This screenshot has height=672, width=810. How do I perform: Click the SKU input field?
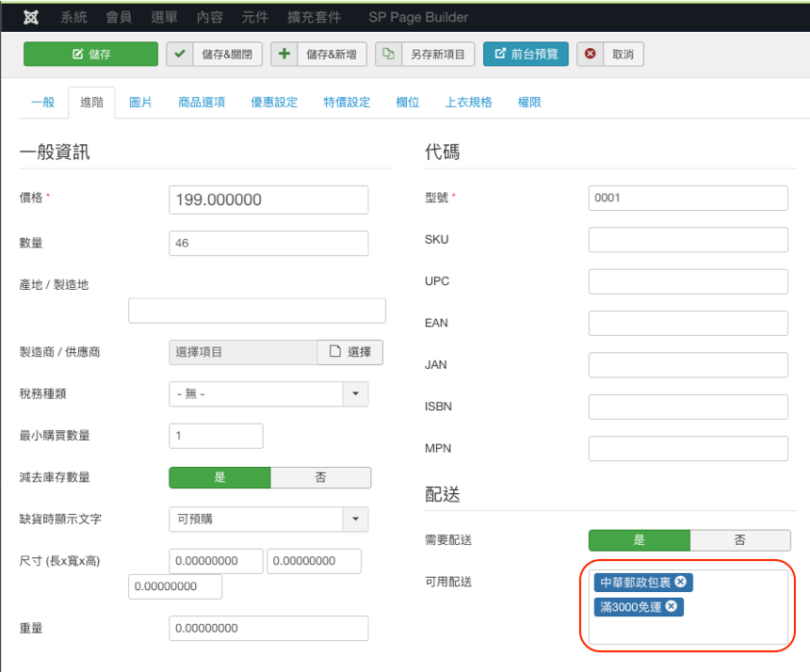coord(688,240)
